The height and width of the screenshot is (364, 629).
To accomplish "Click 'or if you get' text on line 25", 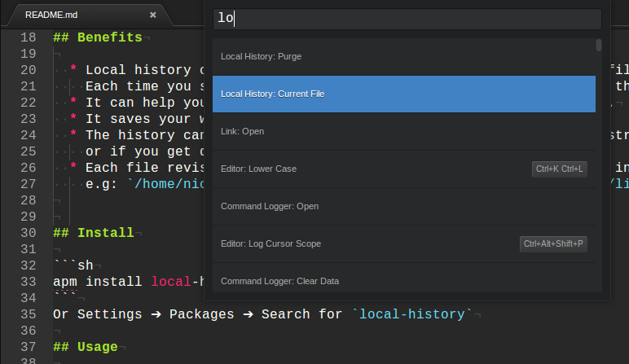I will pos(139,151).
